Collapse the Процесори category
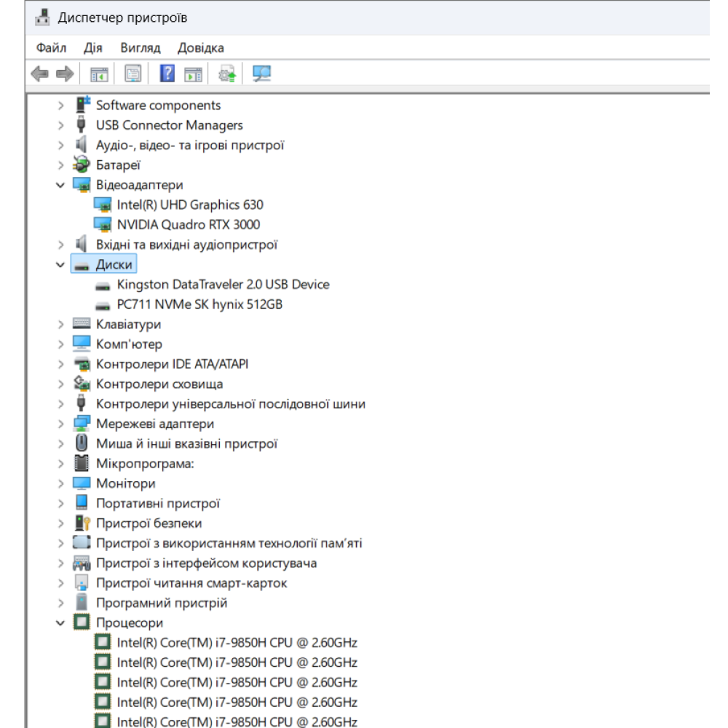The height and width of the screenshot is (728, 728). [60, 623]
